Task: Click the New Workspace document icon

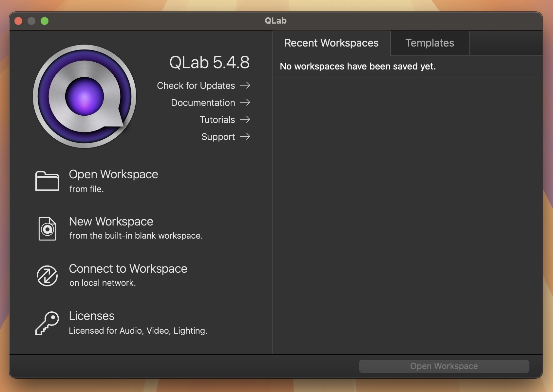Action: point(48,228)
